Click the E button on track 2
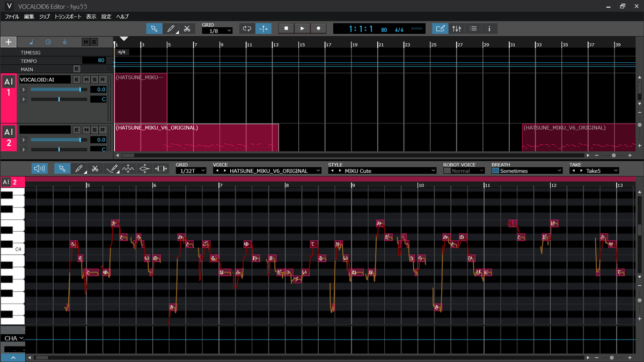 pyautogui.click(x=77, y=130)
